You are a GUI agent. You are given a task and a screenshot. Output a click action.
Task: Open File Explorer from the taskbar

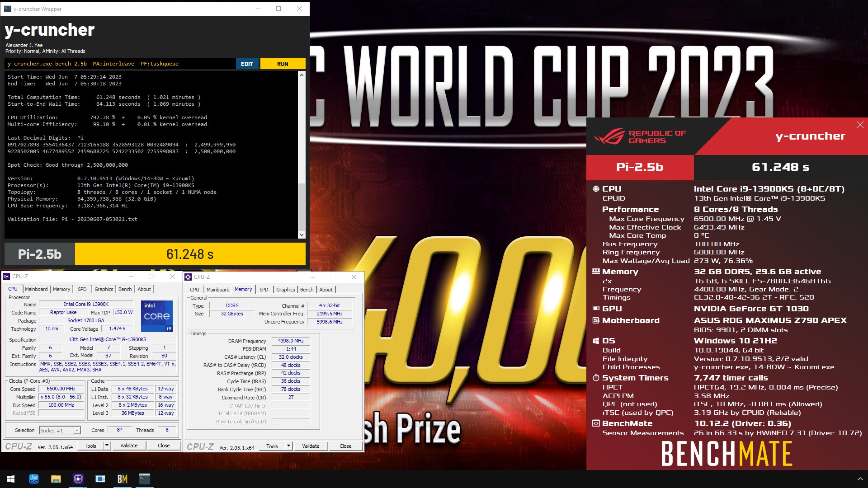pos(56,479)
